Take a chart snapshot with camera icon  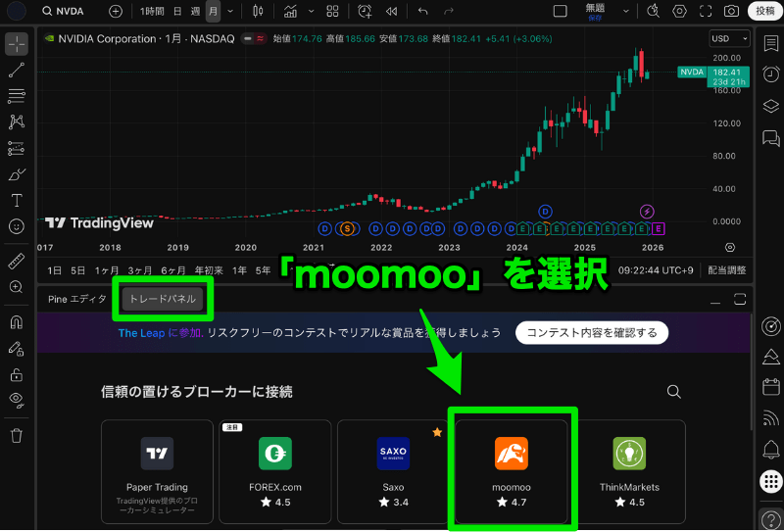pos(732,12)
